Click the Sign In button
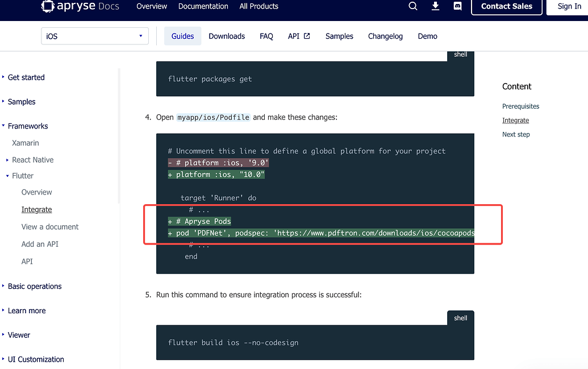588x369 pixels. 569,6
